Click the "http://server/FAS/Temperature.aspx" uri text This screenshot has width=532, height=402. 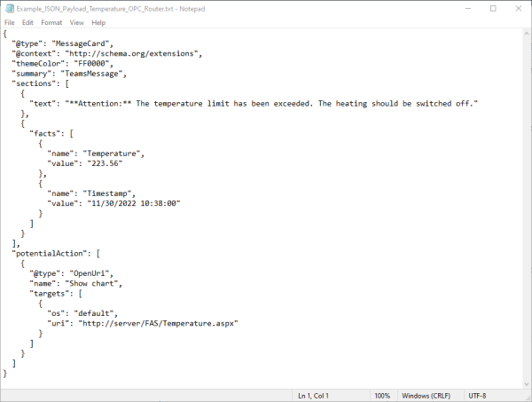[158, 324]
